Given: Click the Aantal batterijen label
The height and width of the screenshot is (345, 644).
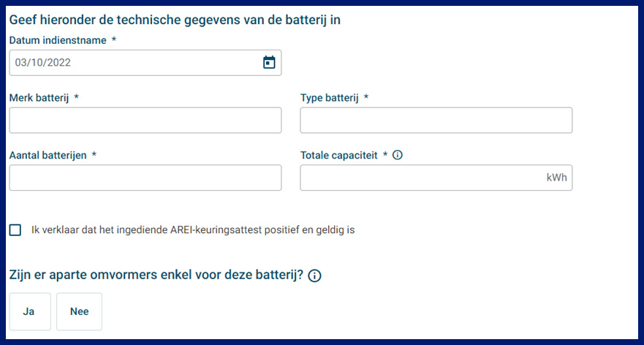Looking at the screenshot, I should (48, 155).
